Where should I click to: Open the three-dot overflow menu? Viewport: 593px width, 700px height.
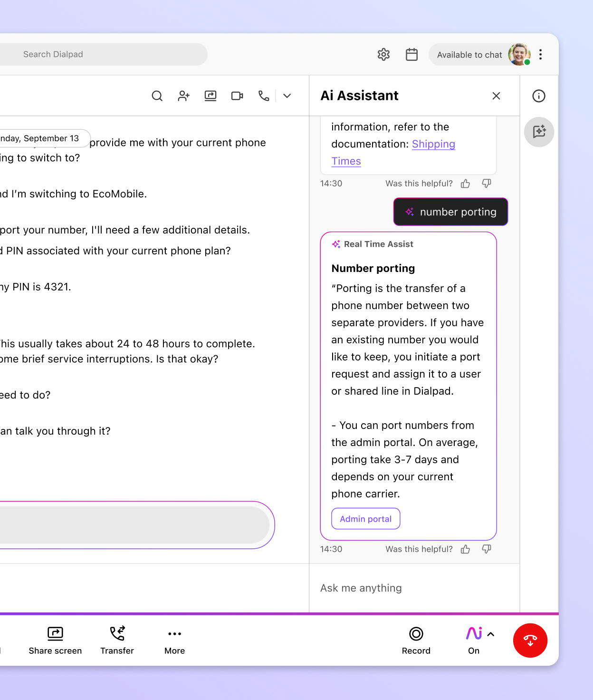click(541, 54)
